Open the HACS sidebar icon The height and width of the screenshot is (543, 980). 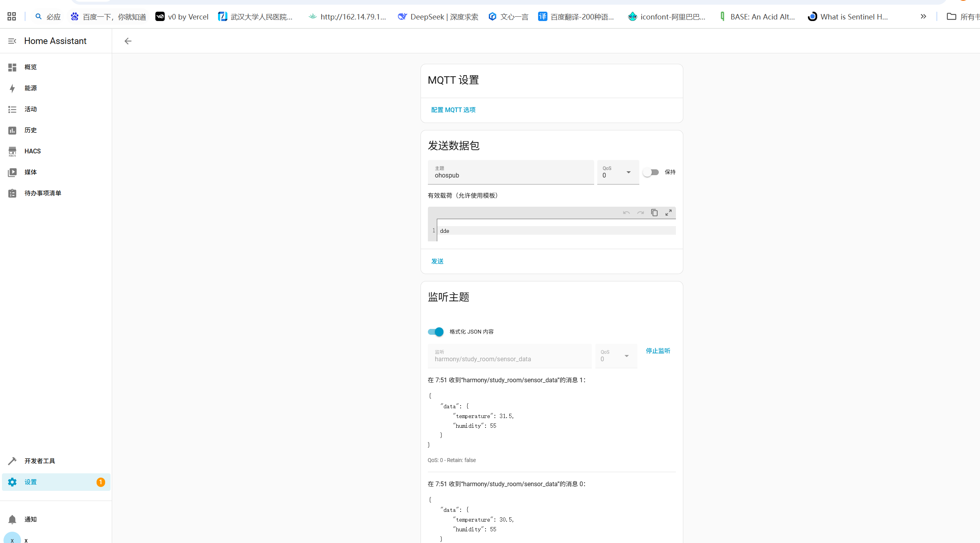tap(12, 151)
